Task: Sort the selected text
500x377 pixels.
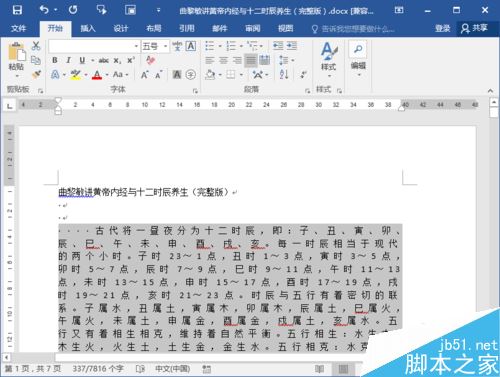Action: pyautogui.click(x=284, y=74)
